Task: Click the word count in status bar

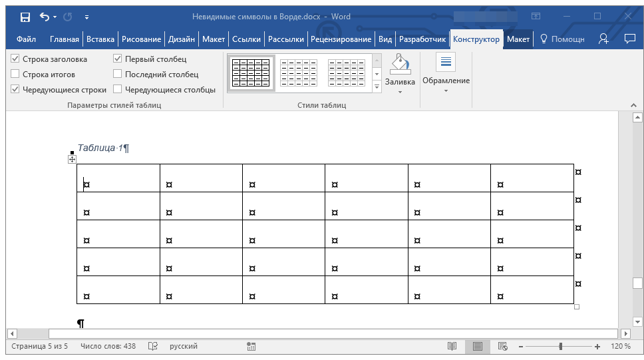Action: coord(108,347)
